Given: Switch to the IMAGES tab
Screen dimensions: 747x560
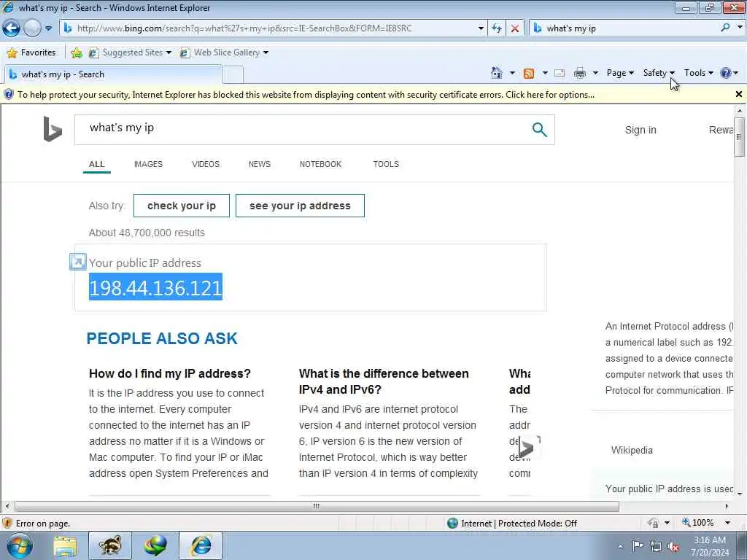Looking at the screenshot, I should coord(148,164).
